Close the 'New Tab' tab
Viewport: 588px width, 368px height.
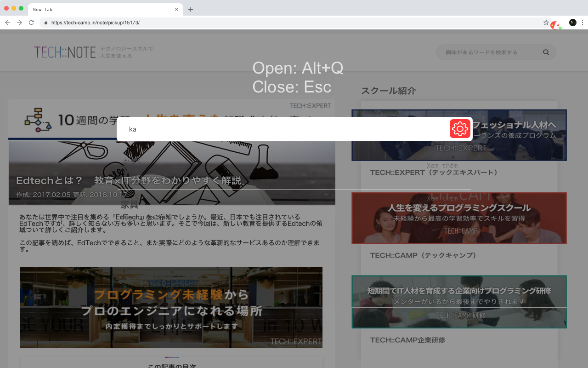coord(177,10)
